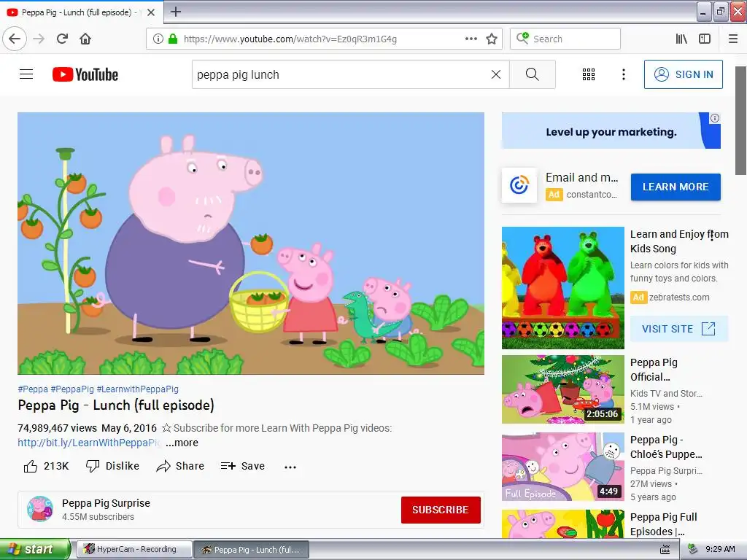Click the site information icon in address bar
The image size is (747, 560).
coord(158,39)
